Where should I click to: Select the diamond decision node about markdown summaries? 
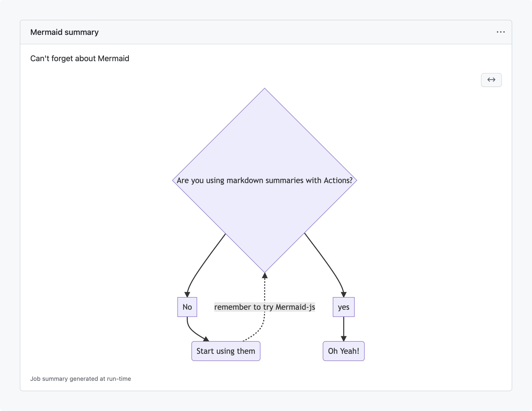click(x=265, y=149)
